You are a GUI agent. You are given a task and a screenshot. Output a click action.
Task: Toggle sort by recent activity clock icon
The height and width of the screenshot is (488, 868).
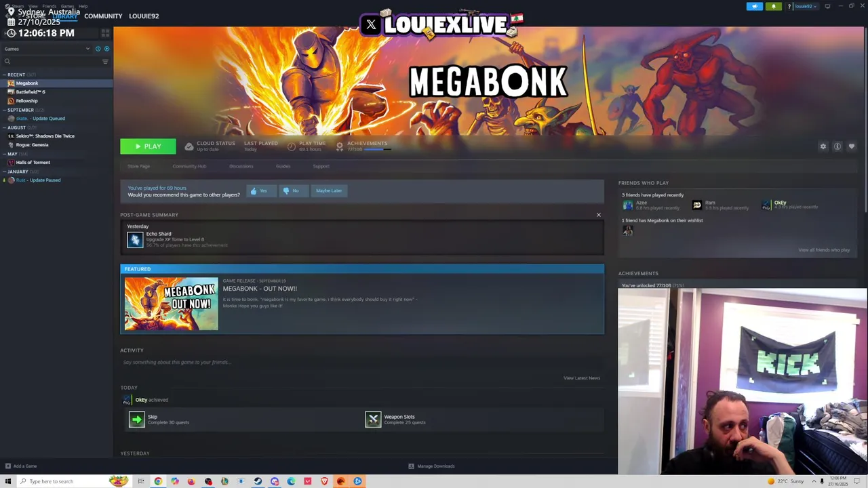pos(98,49)
